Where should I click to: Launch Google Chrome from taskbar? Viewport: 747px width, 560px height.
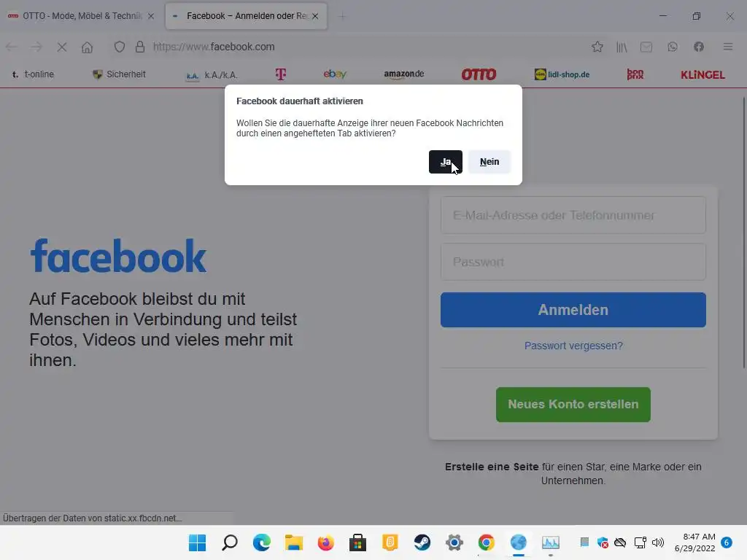pyautogui.click(x=487, y=542)
